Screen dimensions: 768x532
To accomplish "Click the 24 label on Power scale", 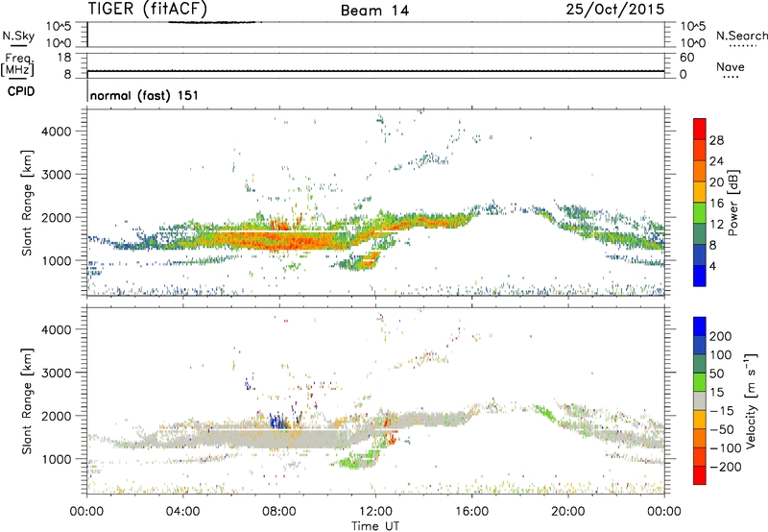I will 716,161.
